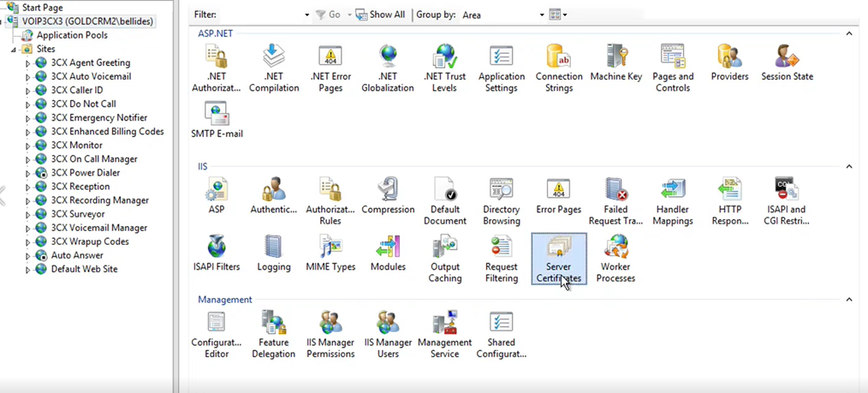Open the Logging feature

tap(274, 253)
